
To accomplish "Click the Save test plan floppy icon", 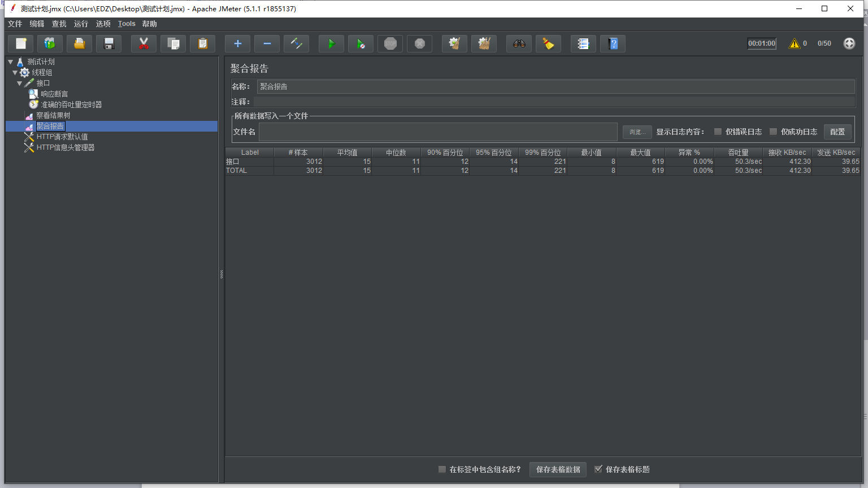I will click(x=109, y=43).
